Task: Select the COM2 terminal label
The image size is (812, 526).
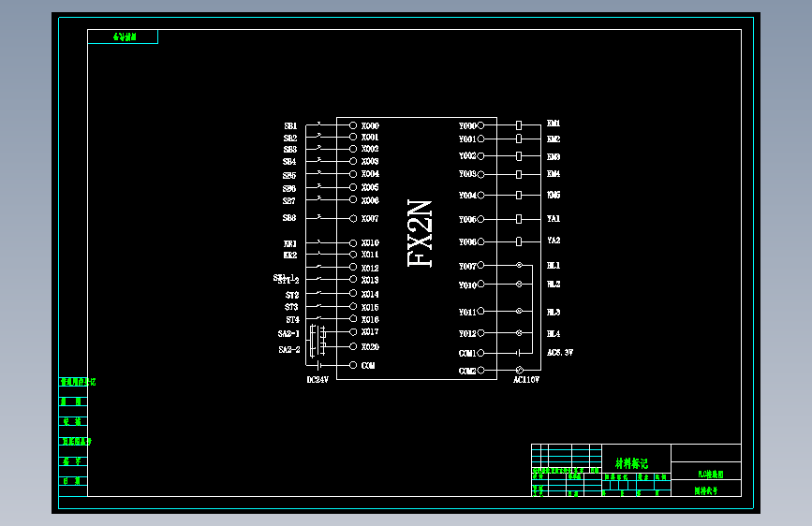Action: click(x=467, y=372)
